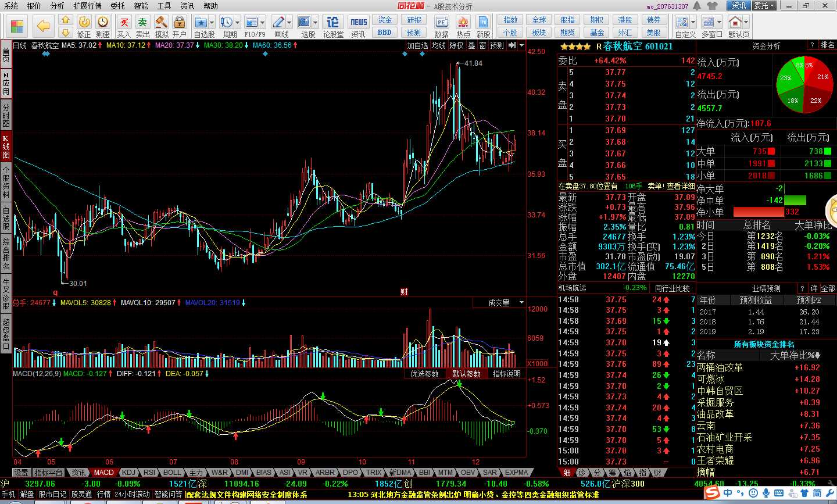Open the 智能 menu
This screenshot has width=837, height=504.
point(141,6)
